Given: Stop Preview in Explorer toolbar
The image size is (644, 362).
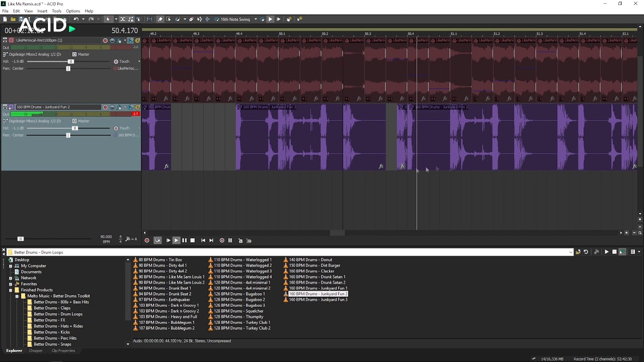Looking at the screenshot, I should click(x=614, y=252).
